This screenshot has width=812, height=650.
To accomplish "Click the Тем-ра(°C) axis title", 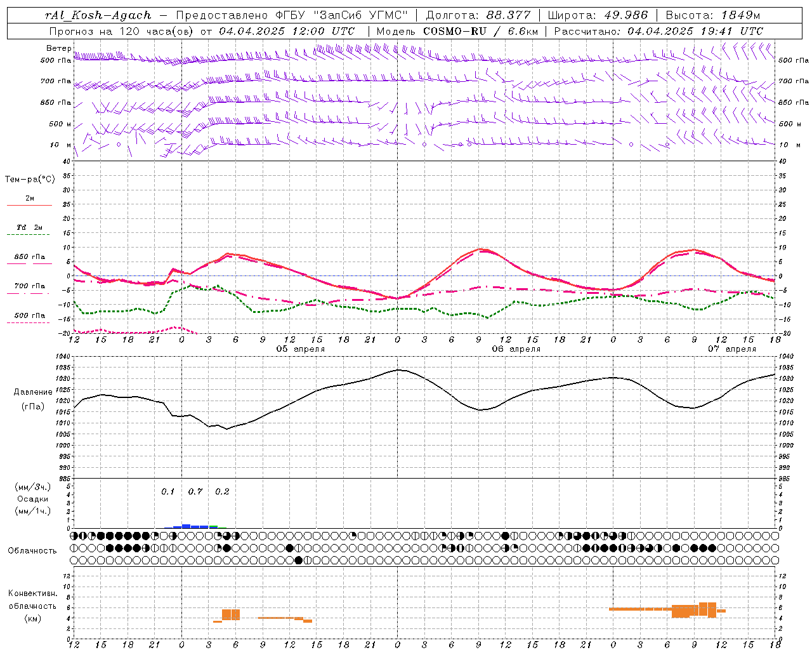I will point(30,180).
